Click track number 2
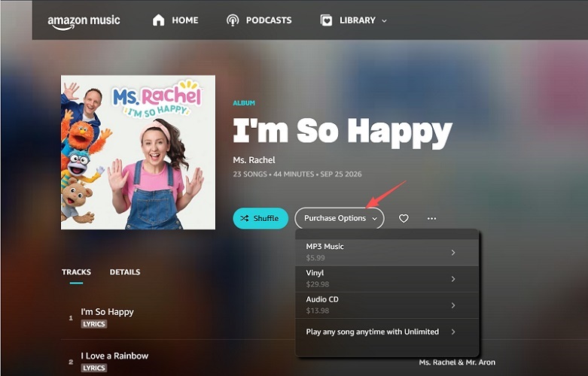 (71, 362)
